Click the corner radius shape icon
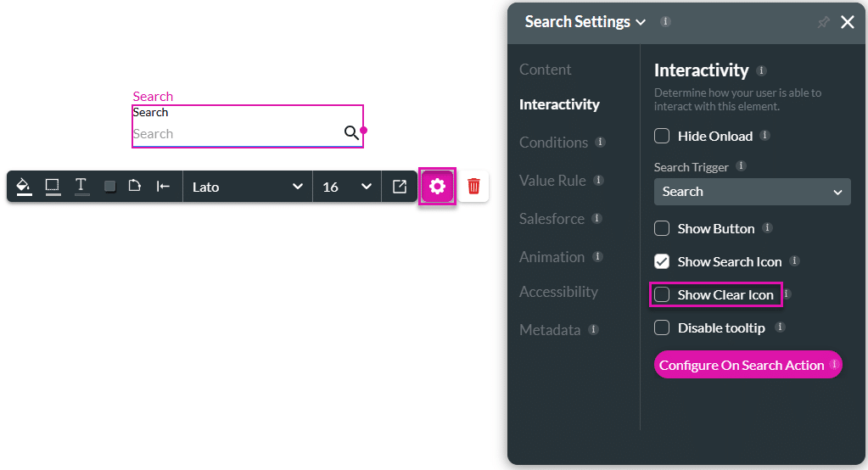 pyautogui.click(x=134, y=186)
